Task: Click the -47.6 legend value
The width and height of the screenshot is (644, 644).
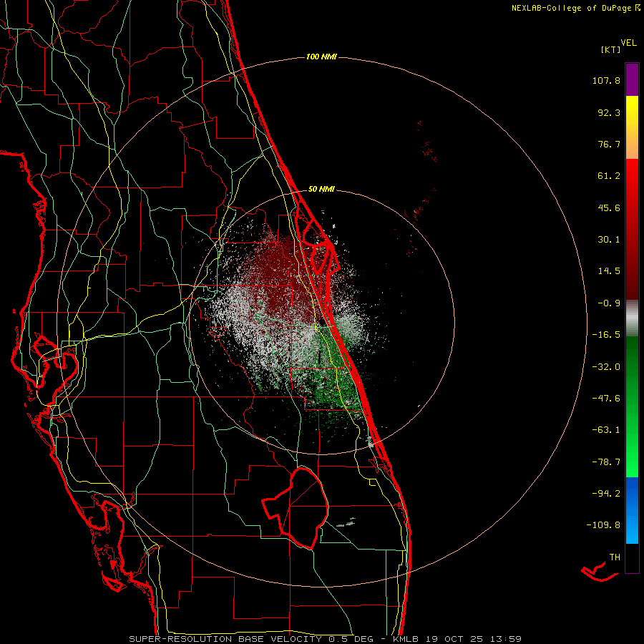Action: click(606, 399)
